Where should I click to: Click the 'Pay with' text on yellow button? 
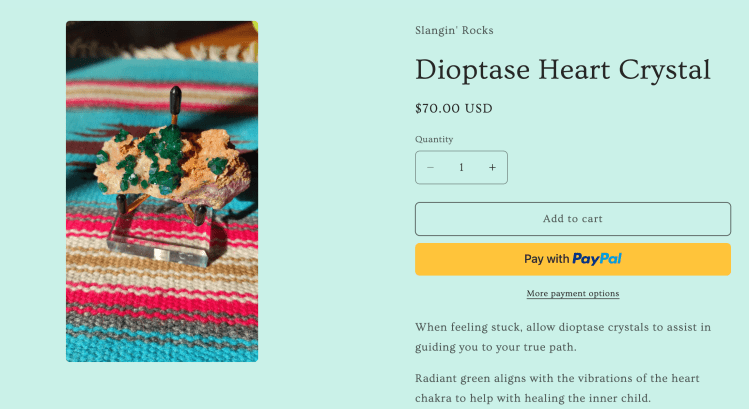pyautogui.click(x=547, y=259)
